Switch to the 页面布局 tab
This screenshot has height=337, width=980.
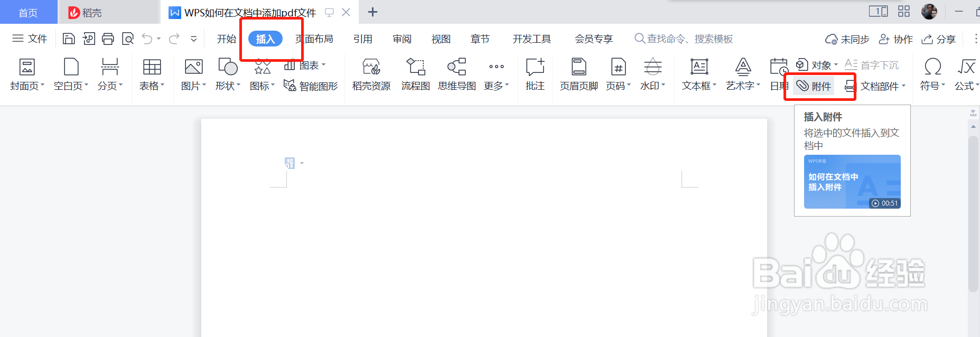[314, 39]
